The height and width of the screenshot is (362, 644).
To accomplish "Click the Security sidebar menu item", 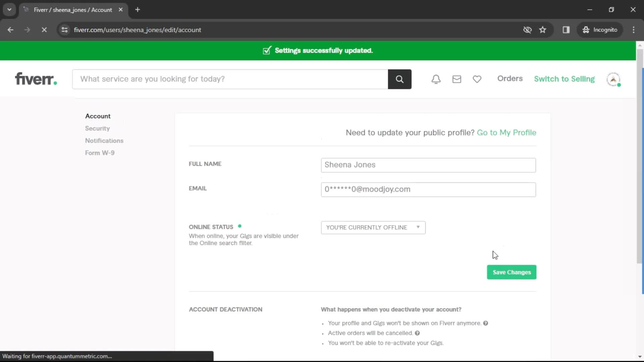I will click(x=97, y=128).
